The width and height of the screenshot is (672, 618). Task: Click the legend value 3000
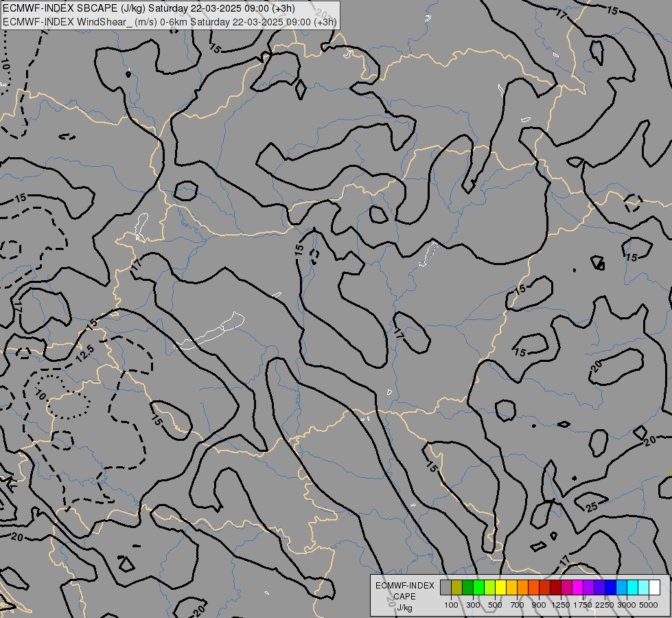[x=627, y=605]
